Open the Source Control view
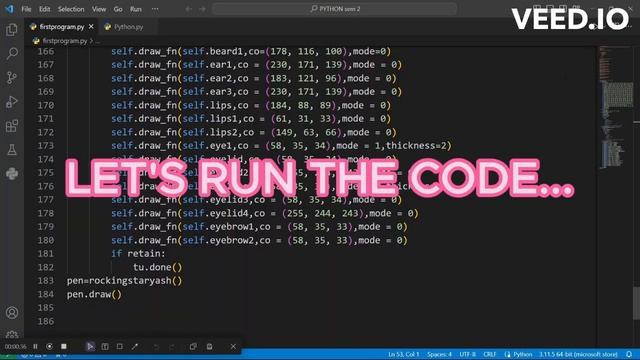640x360 pixels. click(x=12, y=78)
